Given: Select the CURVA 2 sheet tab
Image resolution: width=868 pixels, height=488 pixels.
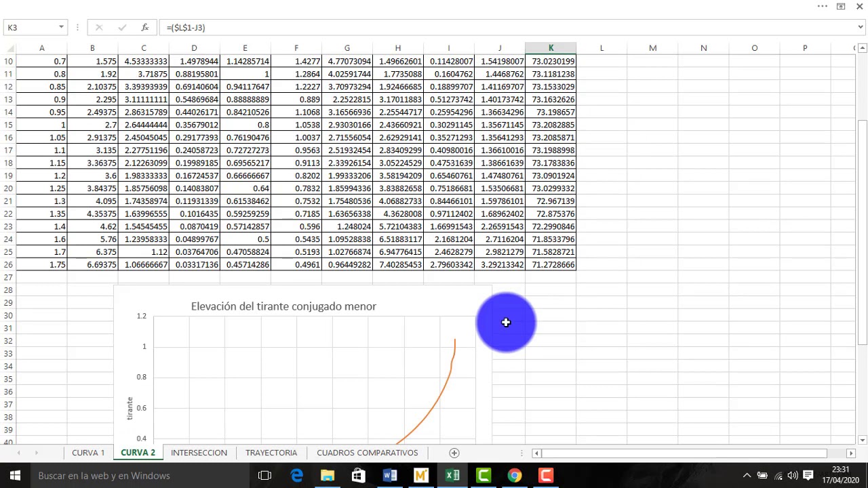Looking at the screenshot, I should [138, 453].
